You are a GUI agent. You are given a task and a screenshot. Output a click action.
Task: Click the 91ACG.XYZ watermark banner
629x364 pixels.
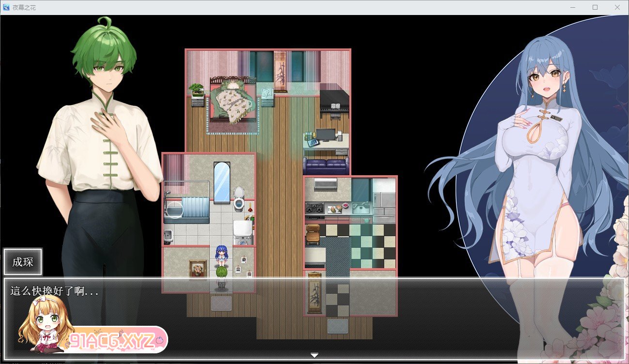point(117,340)
